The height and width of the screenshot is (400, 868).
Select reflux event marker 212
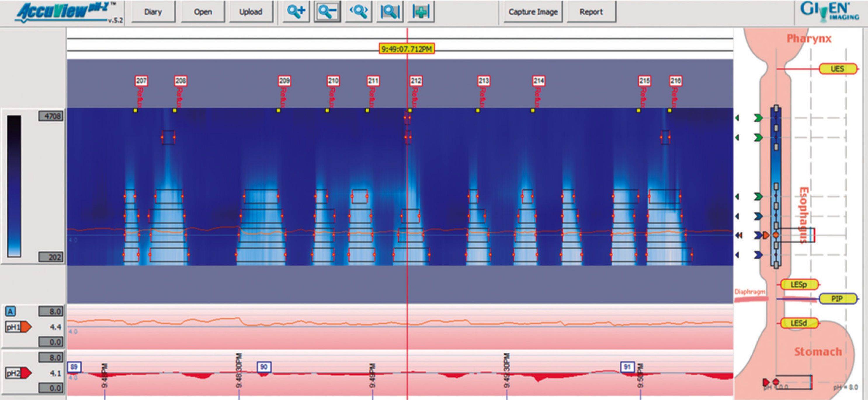tap(416, 81)
